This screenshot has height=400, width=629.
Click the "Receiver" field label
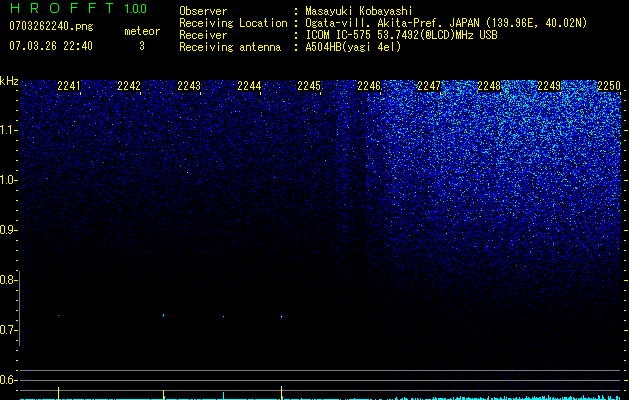[x=203, y=35]
